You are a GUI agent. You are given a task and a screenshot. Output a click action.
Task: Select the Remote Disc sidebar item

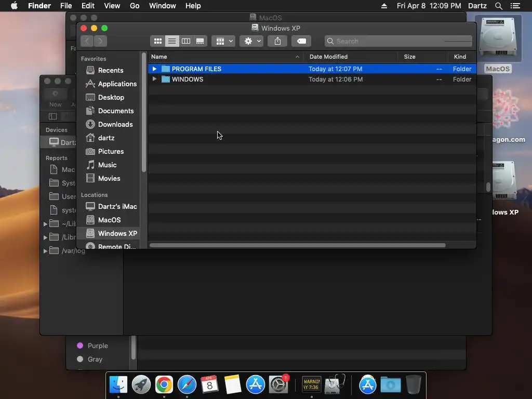pos(109,246)
